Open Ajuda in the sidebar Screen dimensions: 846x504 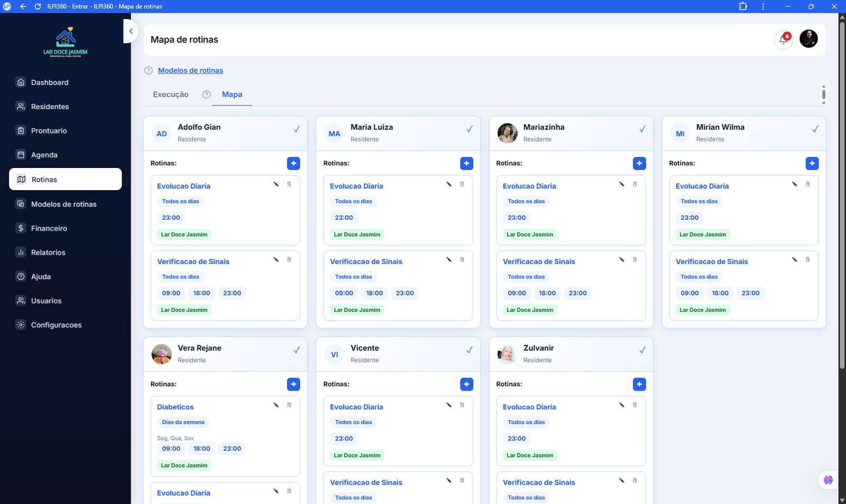[x=66, y=277]
